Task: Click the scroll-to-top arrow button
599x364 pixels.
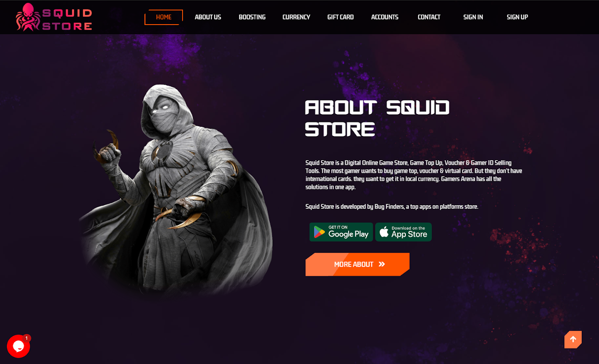Action: point(573,339)
